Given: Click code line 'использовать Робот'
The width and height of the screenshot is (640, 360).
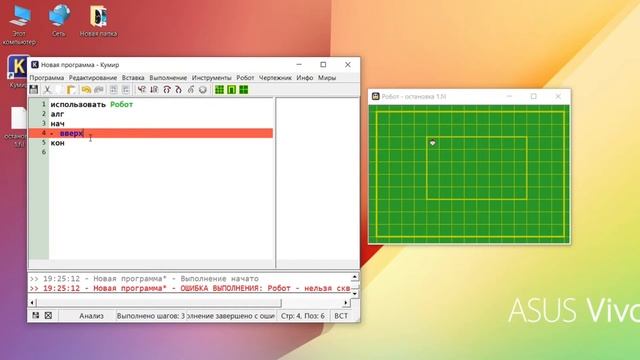Looking at the screenshot, I should coord(92,104).
